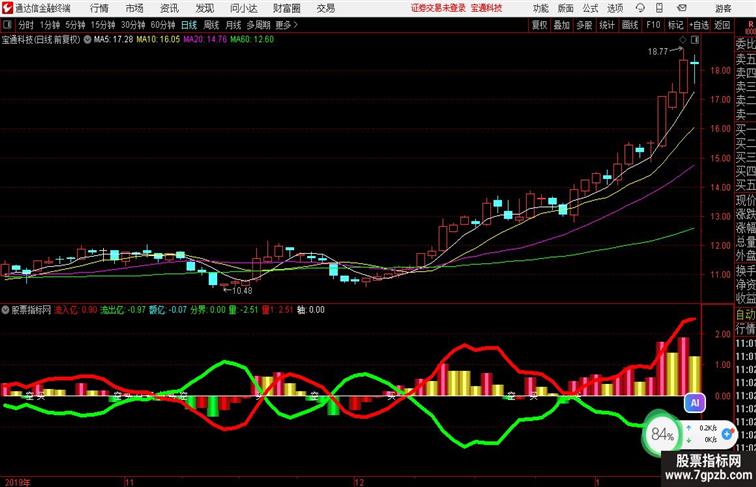Click the 10.48 low price label
Viewport: 756px width, 487px height.
[242, 290]
